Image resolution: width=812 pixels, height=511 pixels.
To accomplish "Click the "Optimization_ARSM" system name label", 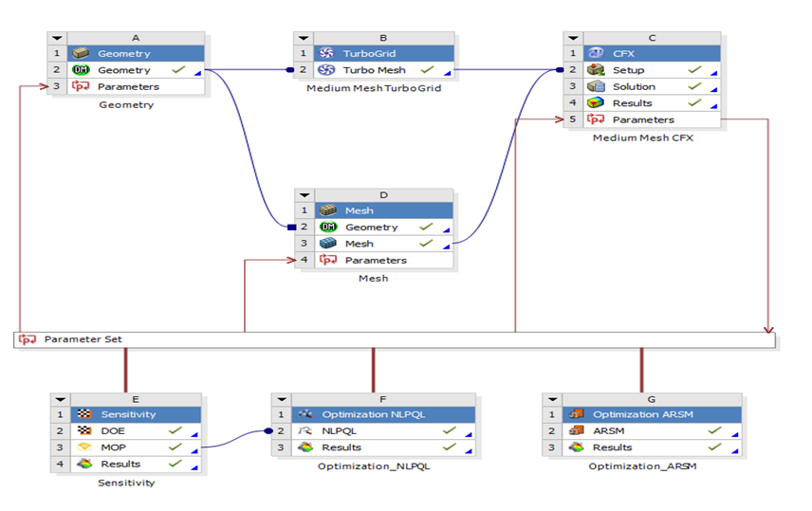I will [642, 465].
